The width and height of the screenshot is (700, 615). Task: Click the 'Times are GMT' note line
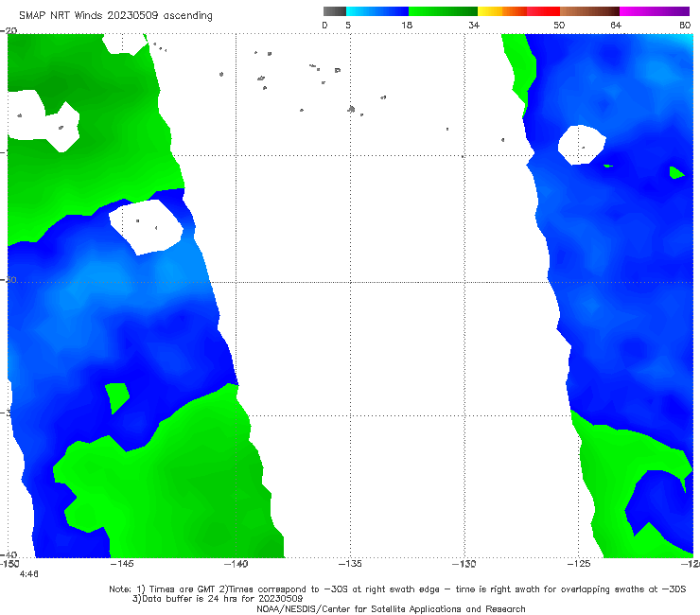[397, 589]
